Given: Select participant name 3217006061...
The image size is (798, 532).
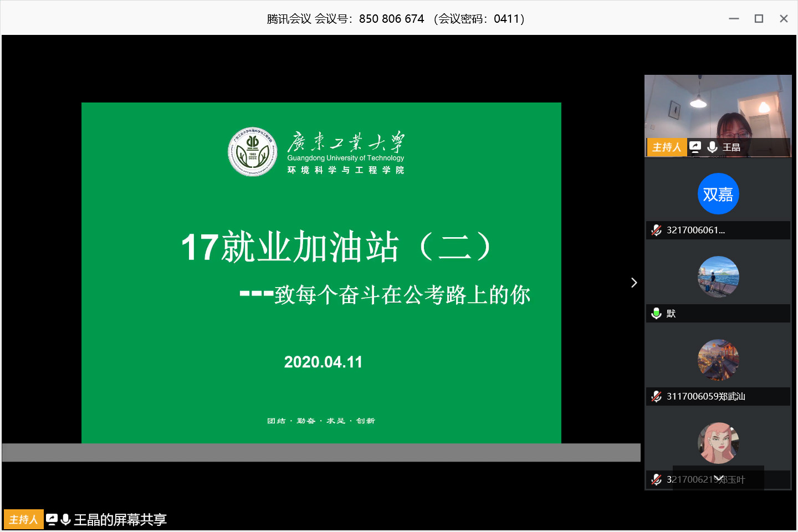Looking at the screenshot, I should coord(696,230).
